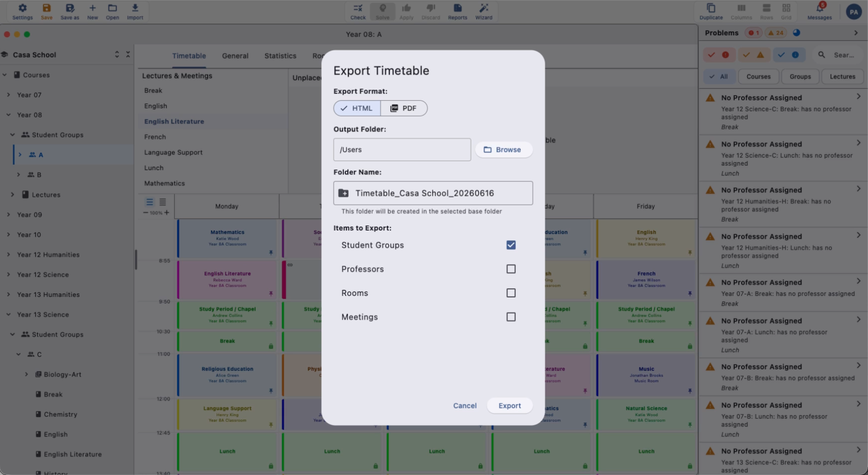Collapse the Year 08 tree node
Image resolution: width=868 pixels, height=475 pixels.
click(8, 115)
